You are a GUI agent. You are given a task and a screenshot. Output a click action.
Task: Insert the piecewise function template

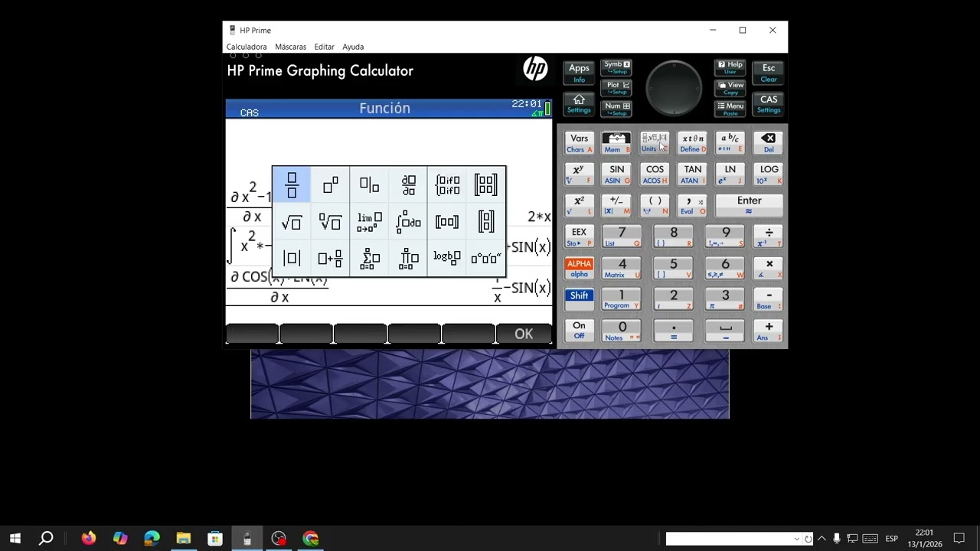[447, 185]
